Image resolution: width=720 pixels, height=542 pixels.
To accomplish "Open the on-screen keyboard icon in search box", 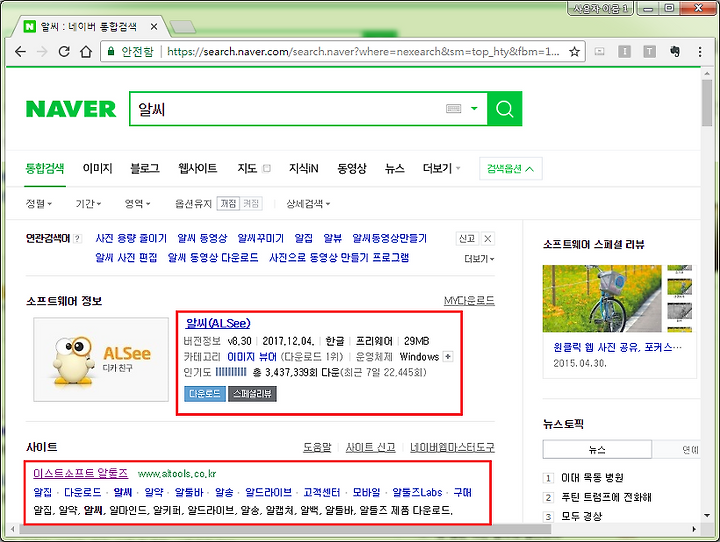I will click(x=453, y=108).
